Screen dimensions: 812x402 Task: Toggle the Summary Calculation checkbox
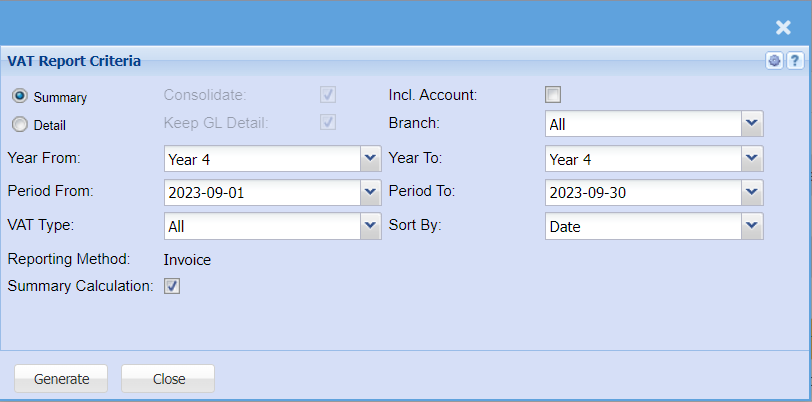pyautogui.click(x=172, y=287)
